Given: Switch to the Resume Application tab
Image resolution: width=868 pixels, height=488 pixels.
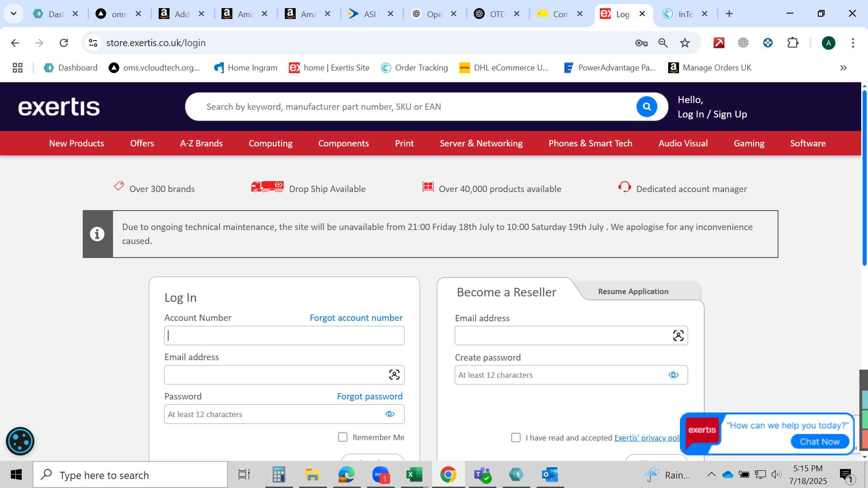Looking at the screenshot, I should pos(633,291).
